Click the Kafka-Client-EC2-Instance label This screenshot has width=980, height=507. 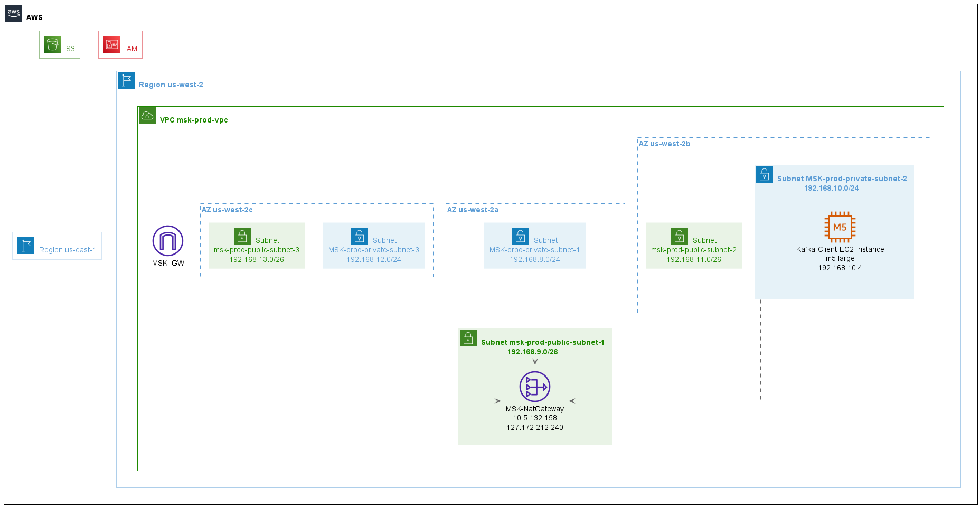click(840, 249)
